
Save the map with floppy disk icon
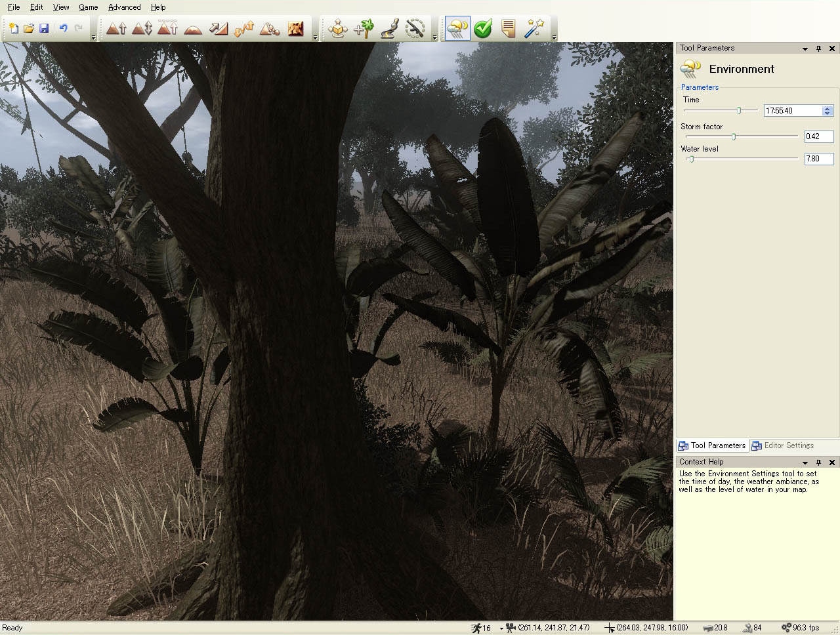pos(44,28)
